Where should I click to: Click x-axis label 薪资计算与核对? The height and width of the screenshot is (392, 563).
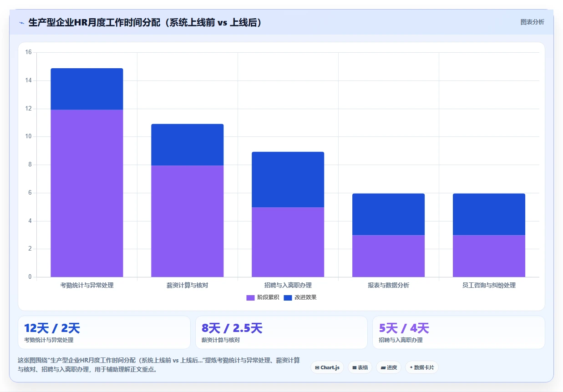point(188,286)
